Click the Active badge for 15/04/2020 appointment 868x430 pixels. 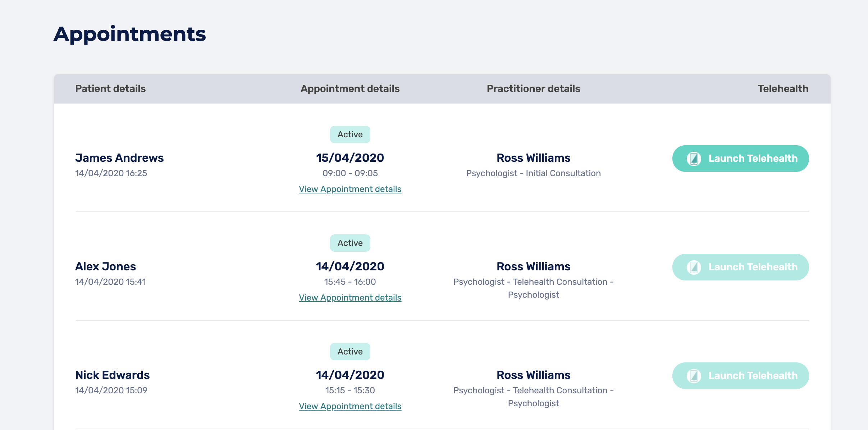[x=350, y=134]
